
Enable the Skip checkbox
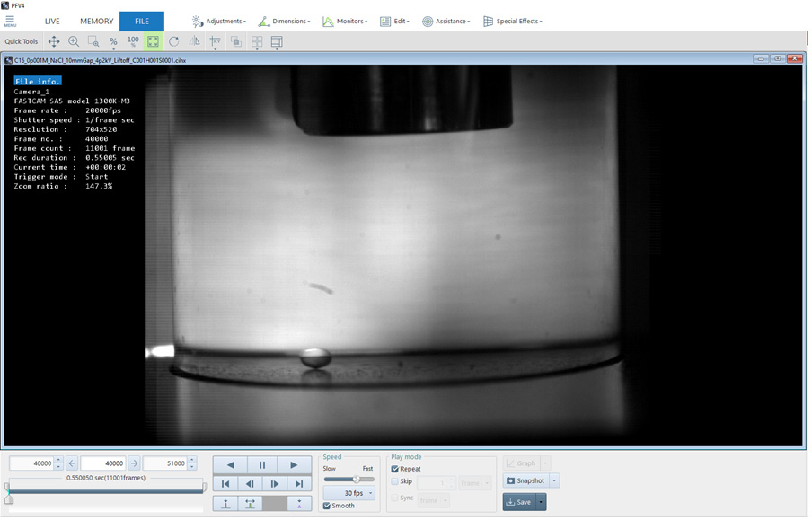[395, 482]
